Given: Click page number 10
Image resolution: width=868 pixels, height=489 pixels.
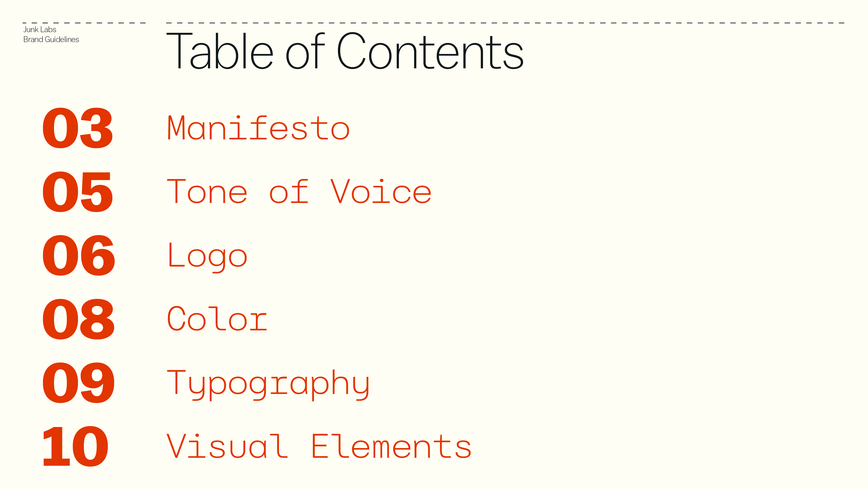Looking at the screenshot, I should coord(75,446).
